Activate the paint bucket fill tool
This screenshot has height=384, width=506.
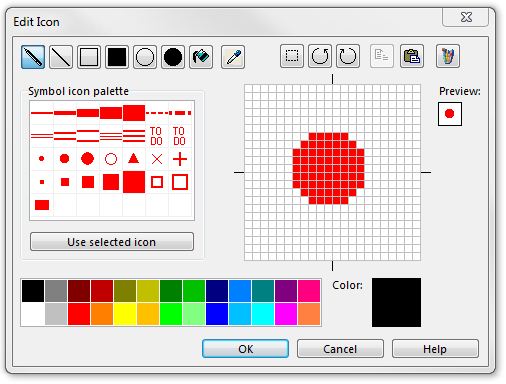[x=201, y=57]
